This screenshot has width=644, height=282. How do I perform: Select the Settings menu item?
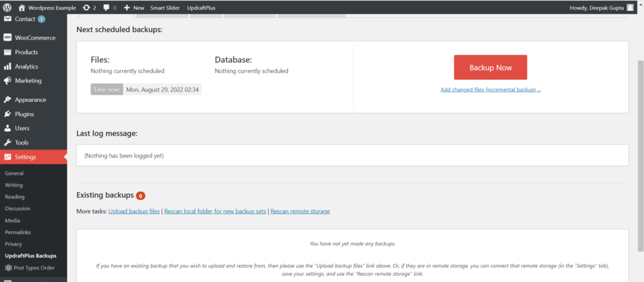(x=33, y=157)
